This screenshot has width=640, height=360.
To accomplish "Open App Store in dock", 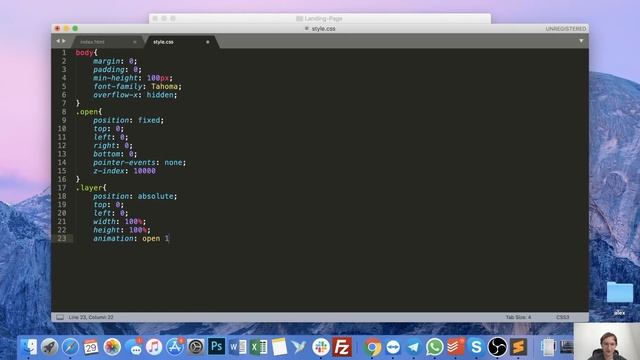I will click(175, 347).
